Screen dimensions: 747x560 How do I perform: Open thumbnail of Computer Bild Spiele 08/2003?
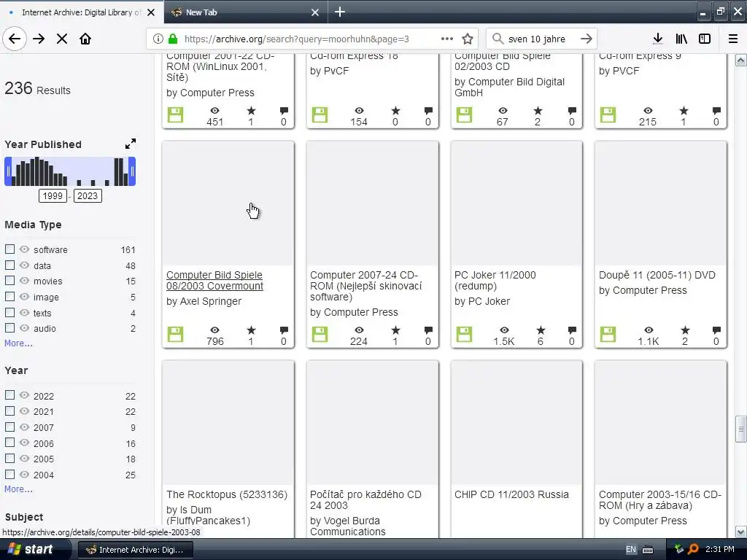(x=228, y=203)
